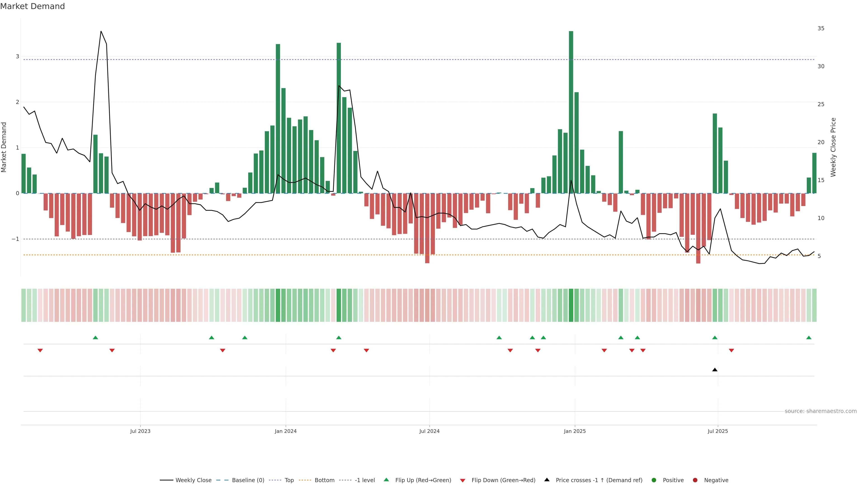Click the Market Demand chart title
The image size is (868, 488).
32,6
